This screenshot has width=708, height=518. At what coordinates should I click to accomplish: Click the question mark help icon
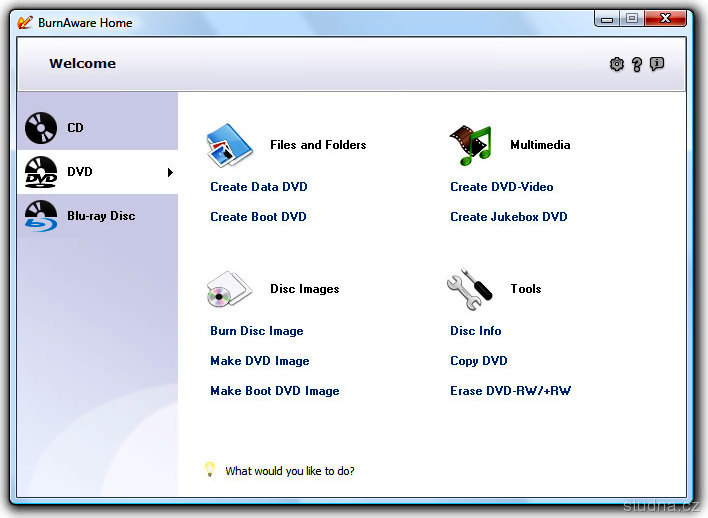[637, 65]
